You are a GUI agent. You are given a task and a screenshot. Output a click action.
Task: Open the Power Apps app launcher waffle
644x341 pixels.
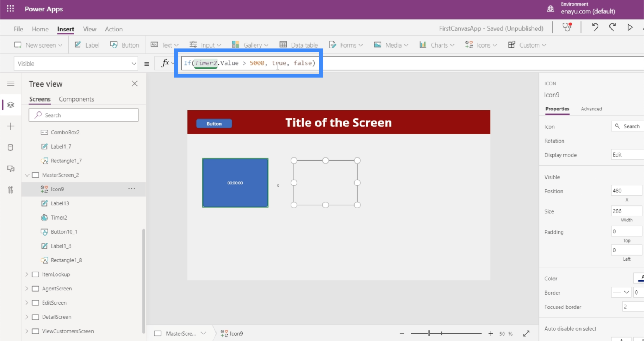(10, 9)
